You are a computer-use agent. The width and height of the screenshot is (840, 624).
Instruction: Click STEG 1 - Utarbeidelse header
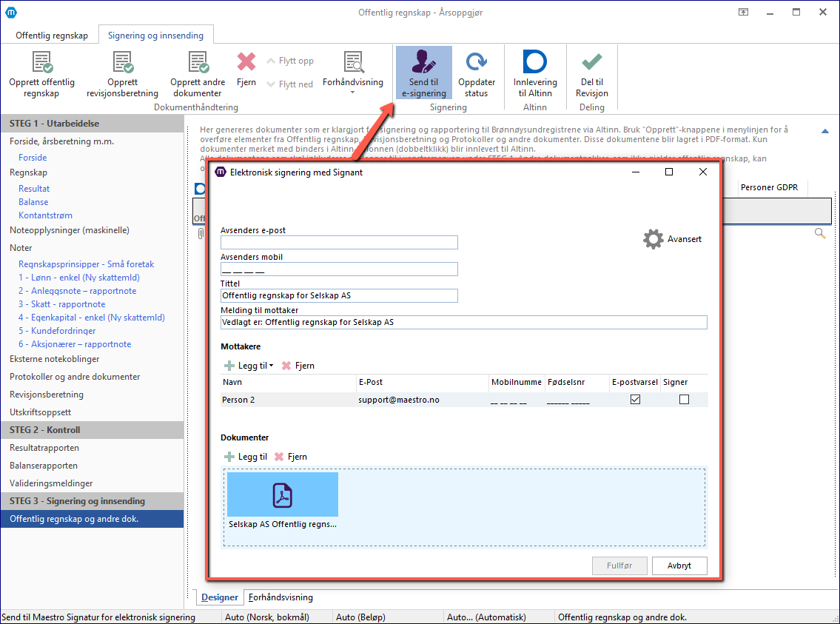tap(93, 124)
